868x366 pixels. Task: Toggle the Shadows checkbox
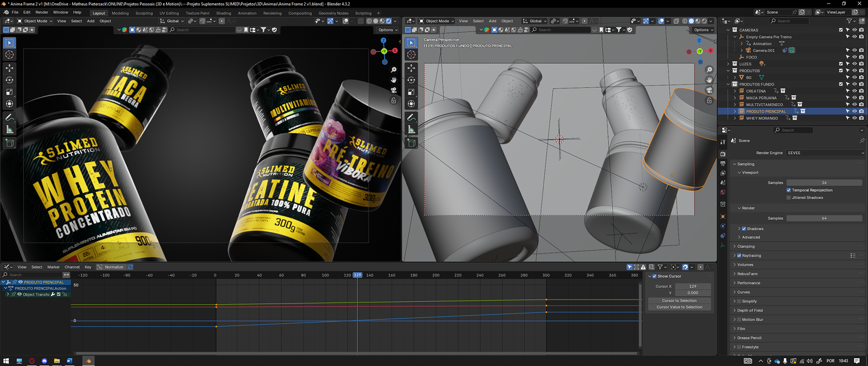[744, 229]
